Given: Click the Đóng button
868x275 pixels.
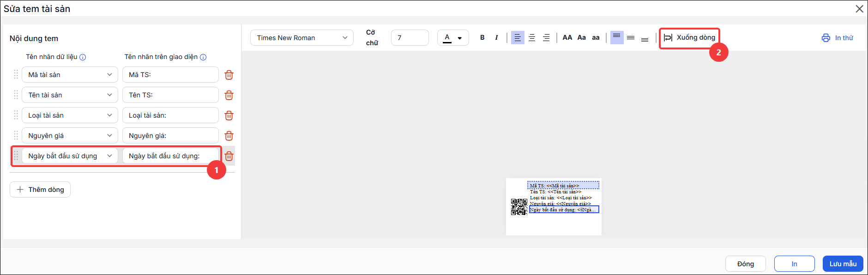Looking at the screenshot, I should click(746, 264).
